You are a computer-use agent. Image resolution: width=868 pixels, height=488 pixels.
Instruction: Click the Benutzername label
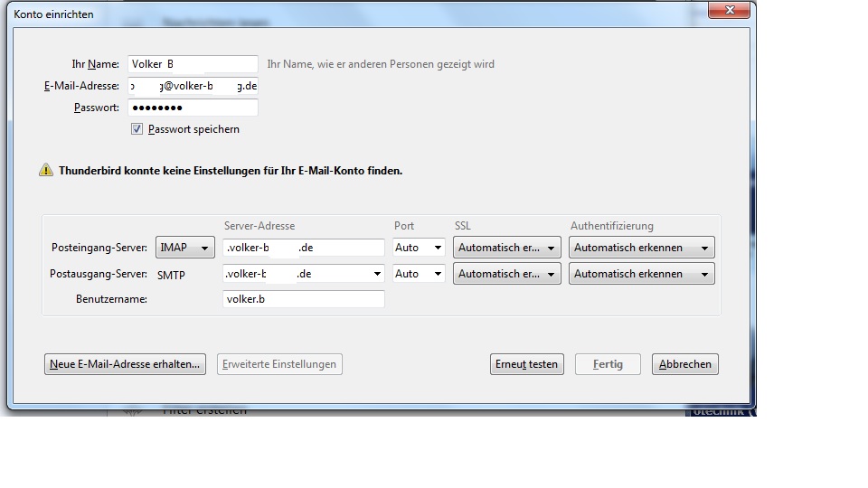coord(111,299)
